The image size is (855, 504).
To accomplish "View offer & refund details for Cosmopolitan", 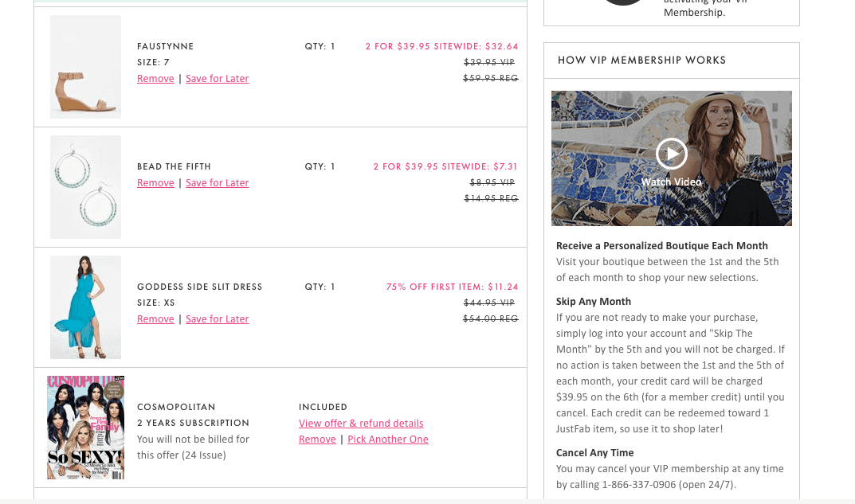I will coord(360,423).
